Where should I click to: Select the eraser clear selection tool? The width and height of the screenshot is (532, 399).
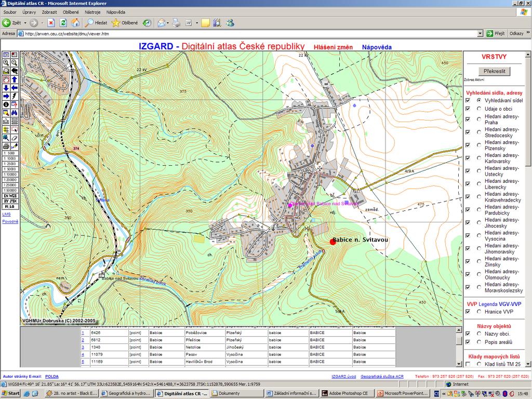coord(14,138)
